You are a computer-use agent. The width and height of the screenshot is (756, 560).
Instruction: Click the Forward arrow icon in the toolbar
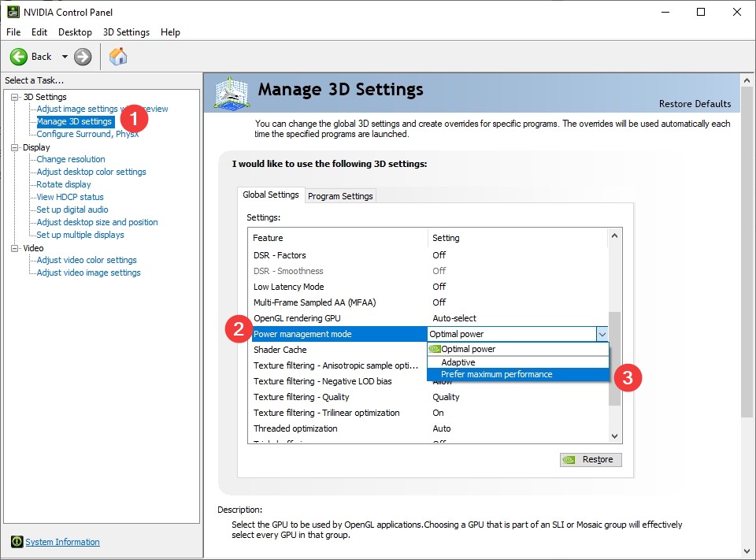pyautogui.click(x=83, y=57)
